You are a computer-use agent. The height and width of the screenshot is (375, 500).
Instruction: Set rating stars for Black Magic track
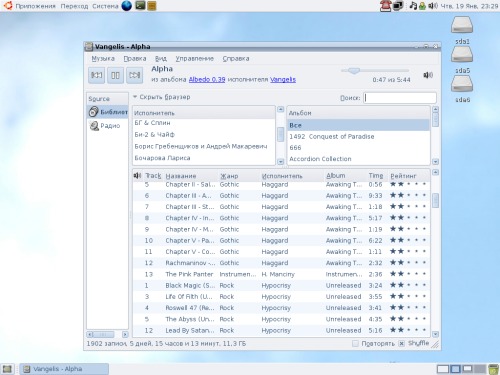pos(408,285)
